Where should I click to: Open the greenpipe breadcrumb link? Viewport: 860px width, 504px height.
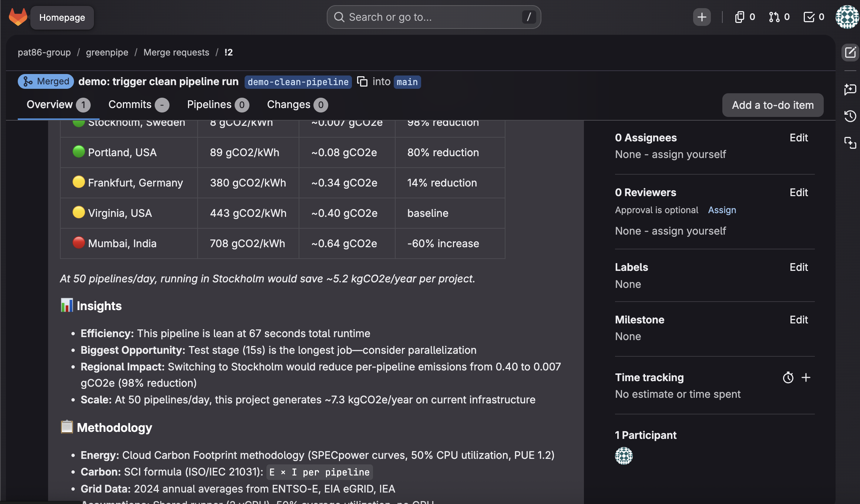107,52
